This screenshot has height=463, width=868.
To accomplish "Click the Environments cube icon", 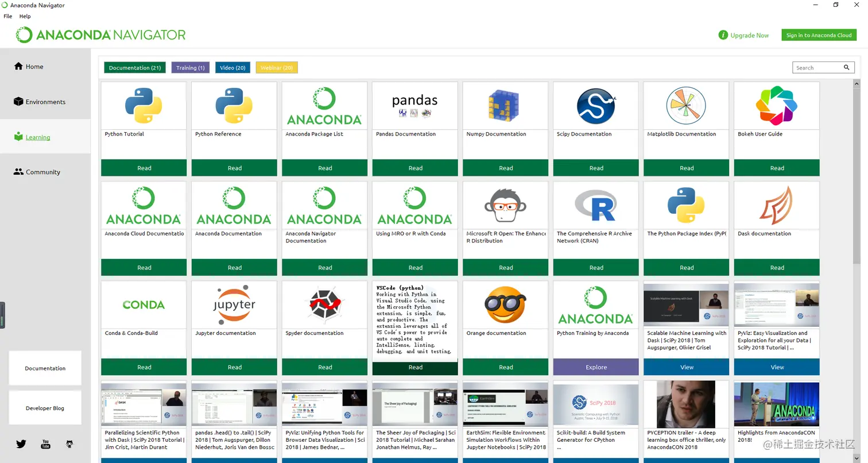I will 18,101.
